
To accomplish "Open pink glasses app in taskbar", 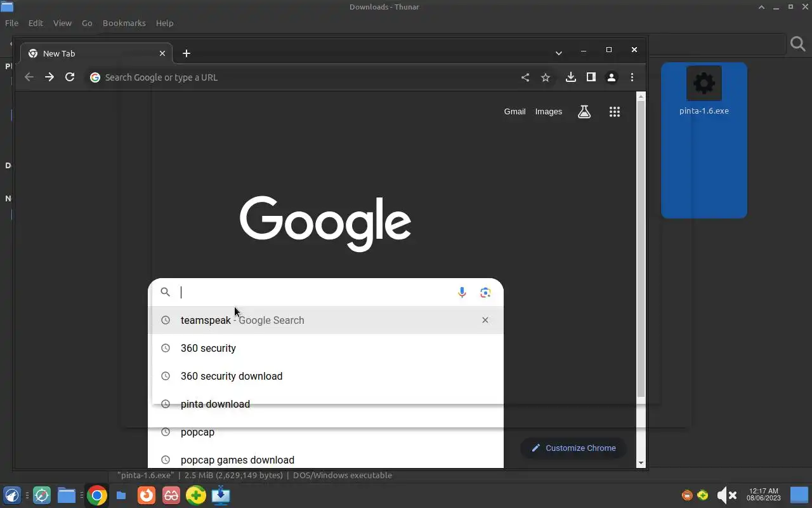I will click(x=171, y=495).
